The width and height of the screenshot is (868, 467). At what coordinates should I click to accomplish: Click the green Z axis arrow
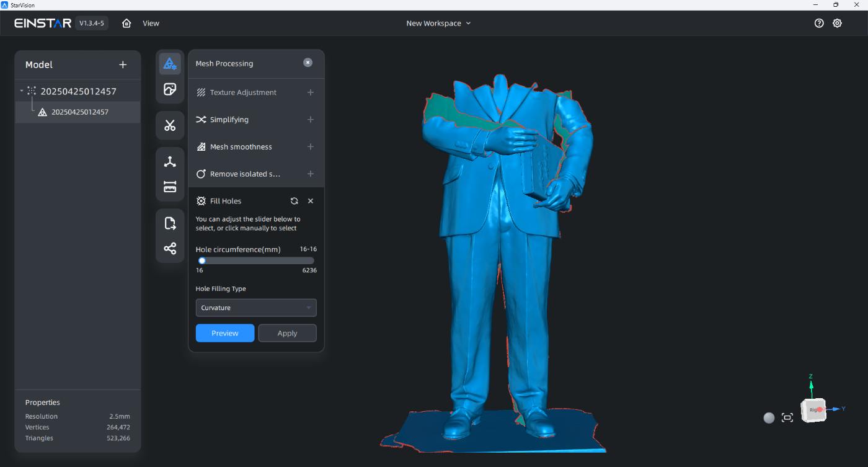(810, 387)
